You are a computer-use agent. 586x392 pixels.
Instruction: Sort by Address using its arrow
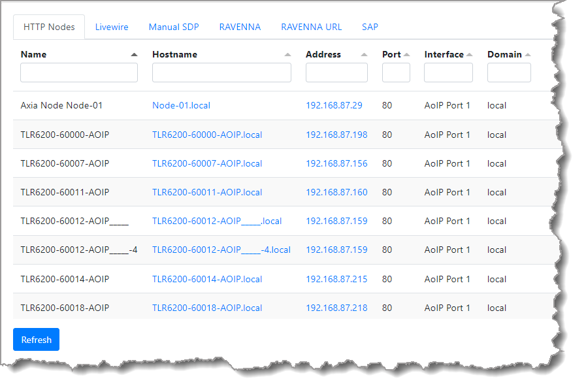(364, 55)
